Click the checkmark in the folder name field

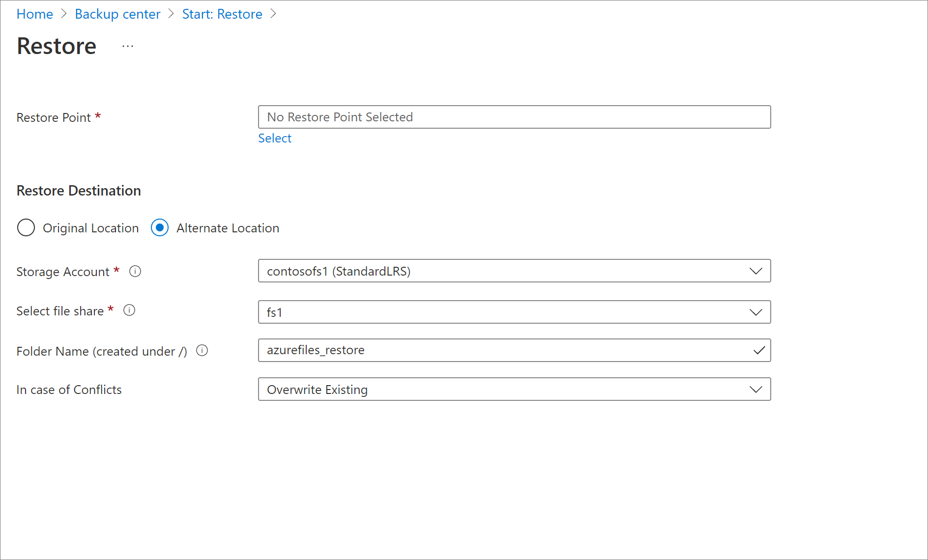point(759,350)
